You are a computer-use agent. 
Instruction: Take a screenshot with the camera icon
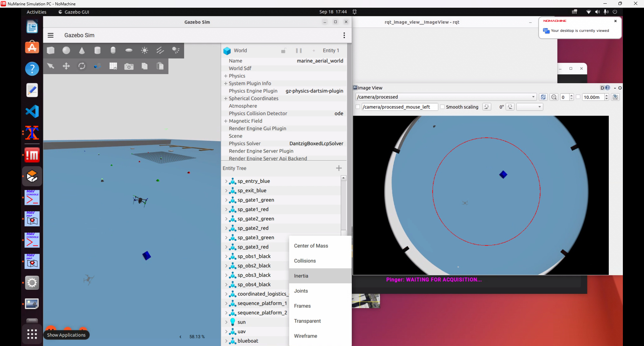(129, 66)
